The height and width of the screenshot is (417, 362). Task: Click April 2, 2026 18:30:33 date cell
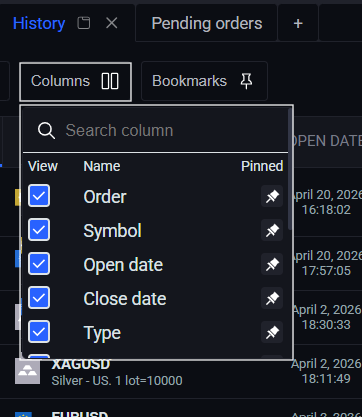[327, 317]
